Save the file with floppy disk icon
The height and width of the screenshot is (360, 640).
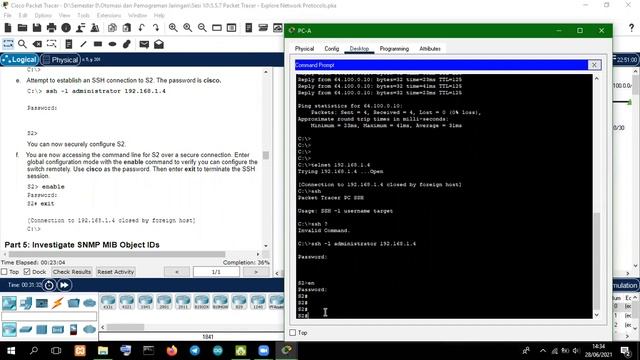pos(37,28)
